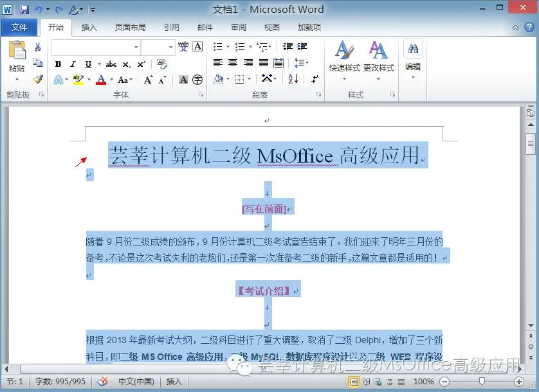Open the change case (Aa) dropdown
The width and height of the screenshot is (539, 392).
click(125, 80)
